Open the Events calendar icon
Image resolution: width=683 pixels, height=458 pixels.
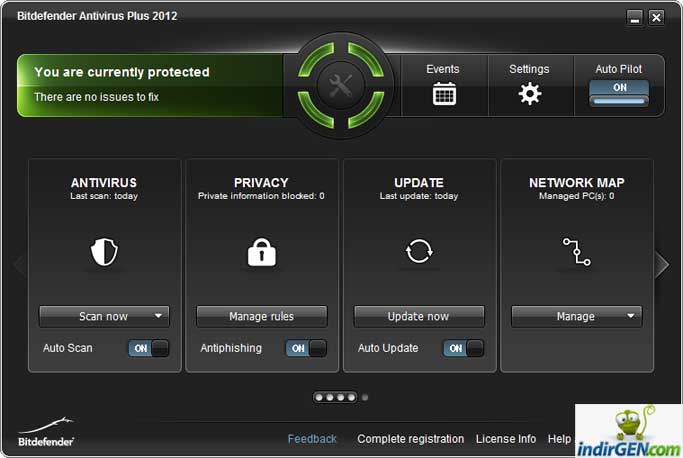coord(444,94)
